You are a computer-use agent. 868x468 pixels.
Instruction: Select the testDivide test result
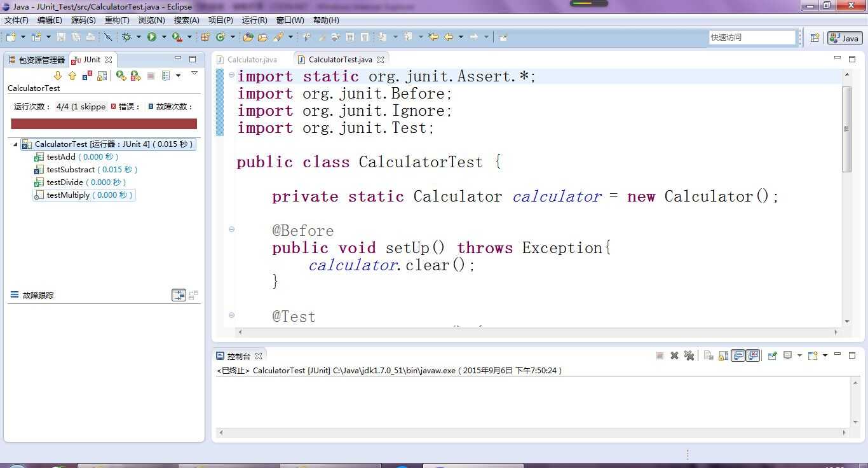(x=81, y=182)
